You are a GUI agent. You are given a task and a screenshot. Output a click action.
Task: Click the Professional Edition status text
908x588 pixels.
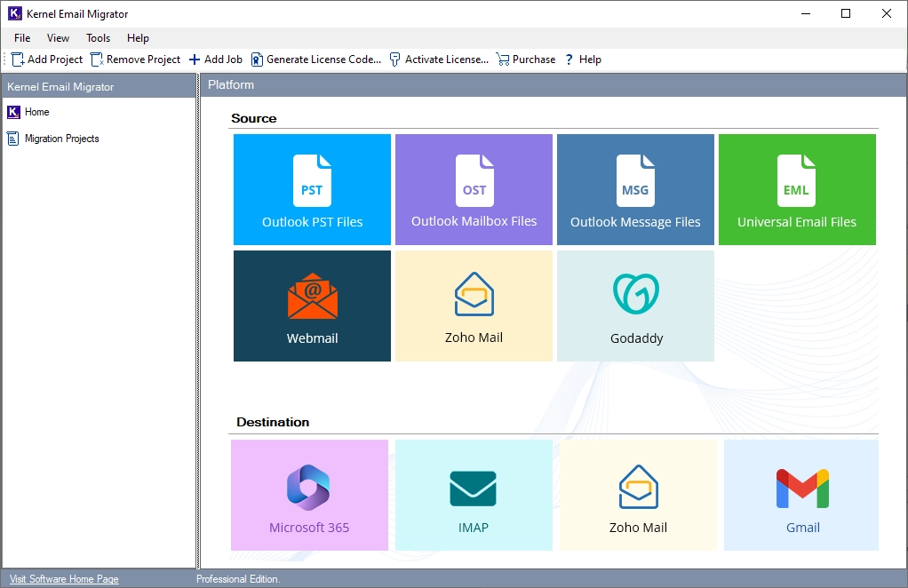click(x=238, y=579)
